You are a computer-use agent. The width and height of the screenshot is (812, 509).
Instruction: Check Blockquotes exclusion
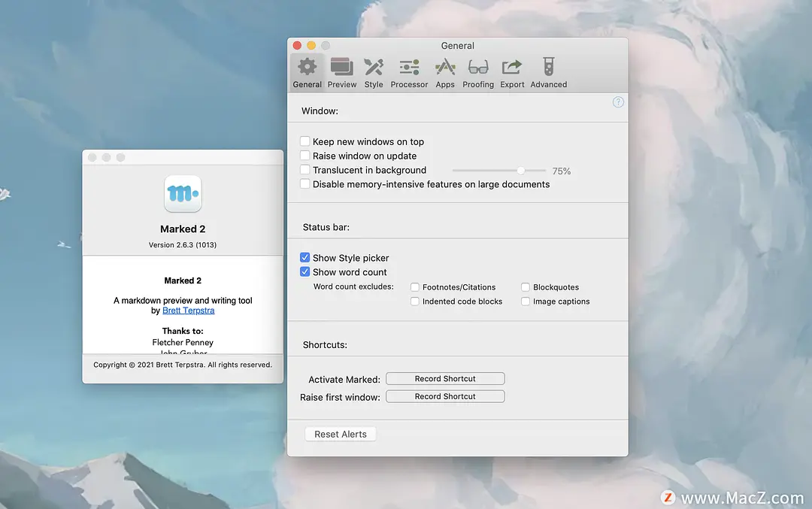[525, 287]
